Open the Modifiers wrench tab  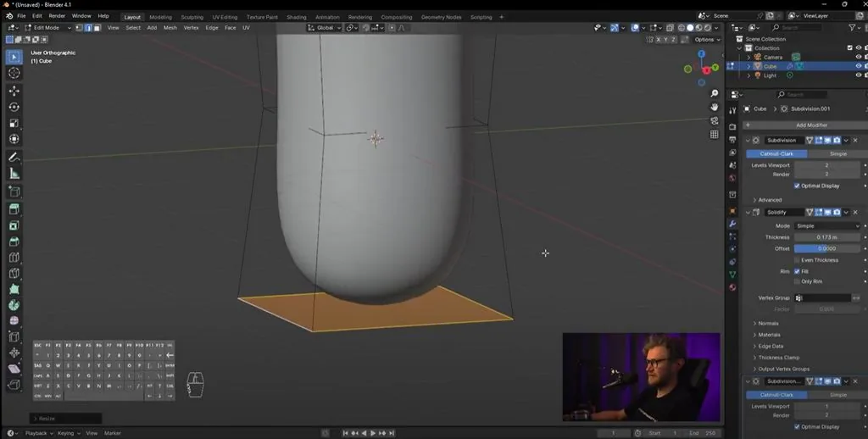(732, 224)
